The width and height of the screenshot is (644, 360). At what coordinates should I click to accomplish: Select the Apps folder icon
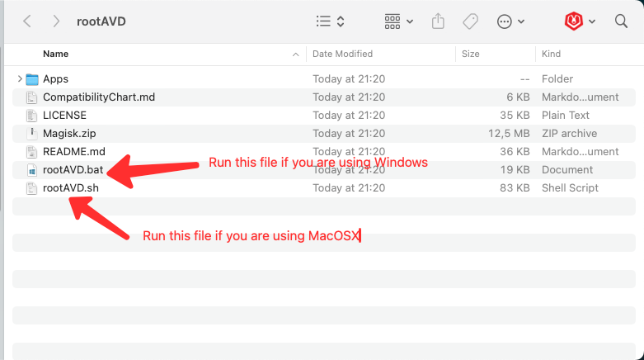pos(32,79)
